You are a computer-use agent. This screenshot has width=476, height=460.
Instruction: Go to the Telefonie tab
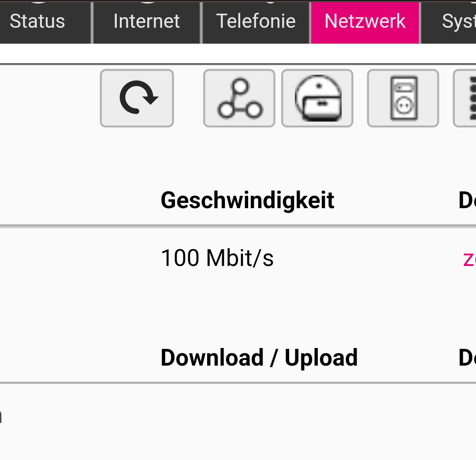(256, 21)
